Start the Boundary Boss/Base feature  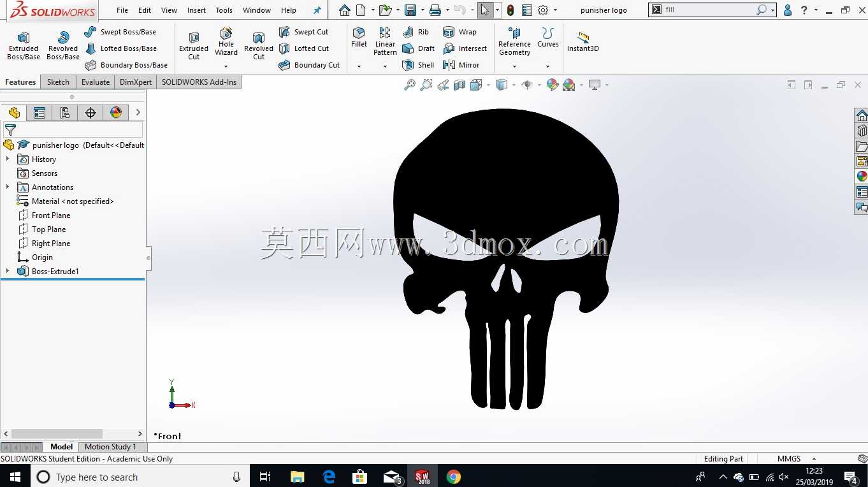126,65
